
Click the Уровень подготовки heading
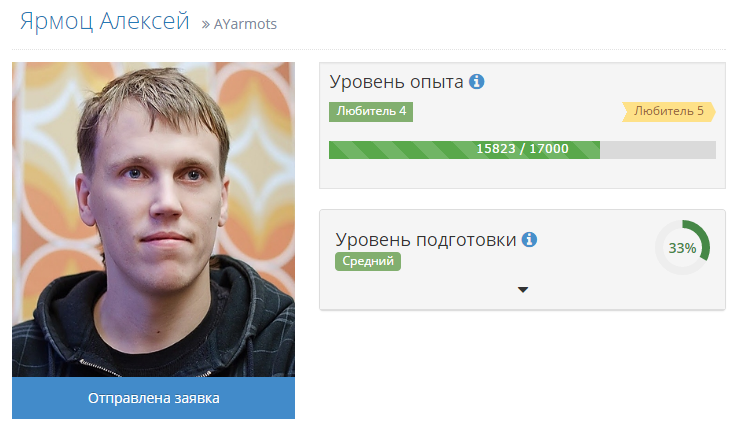tap(425, 240)
